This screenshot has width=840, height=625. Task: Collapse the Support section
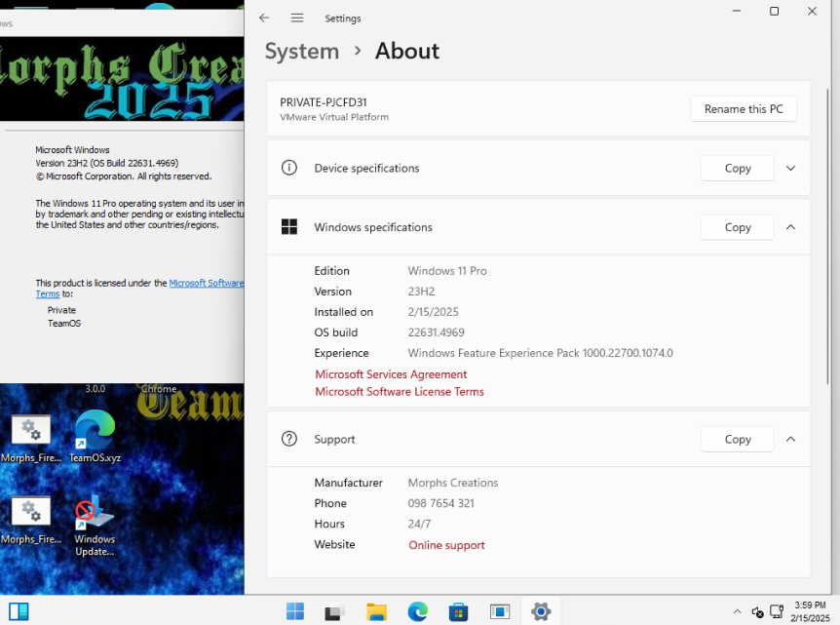pyautogui.click(x=790, y=439)
